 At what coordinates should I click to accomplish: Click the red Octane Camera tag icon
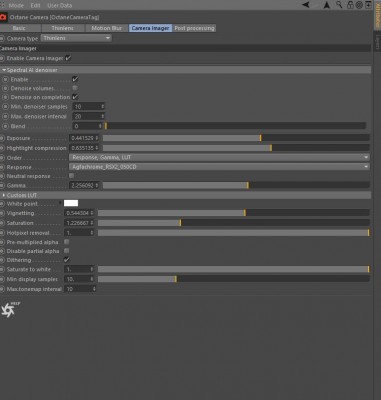[3, 17]
